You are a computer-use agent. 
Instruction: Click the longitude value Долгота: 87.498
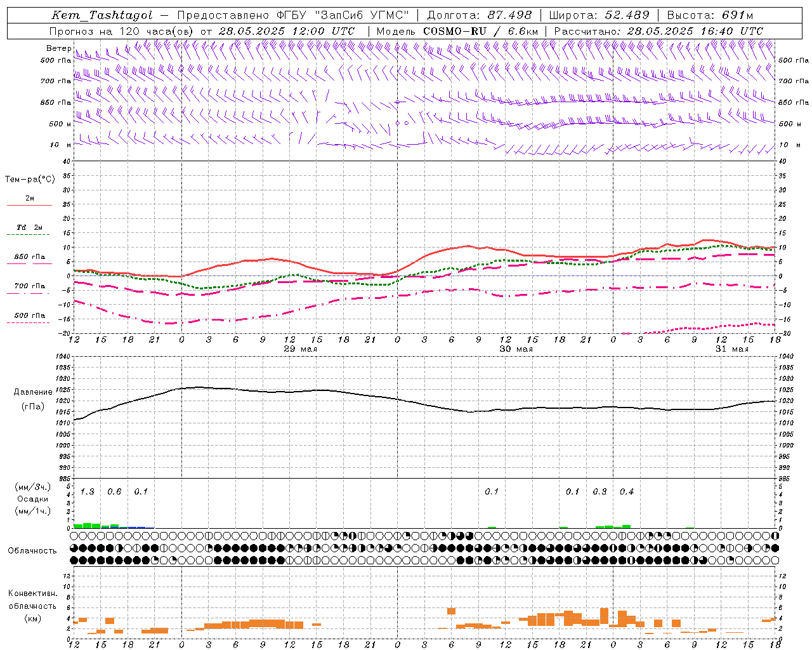click(480, 15)
